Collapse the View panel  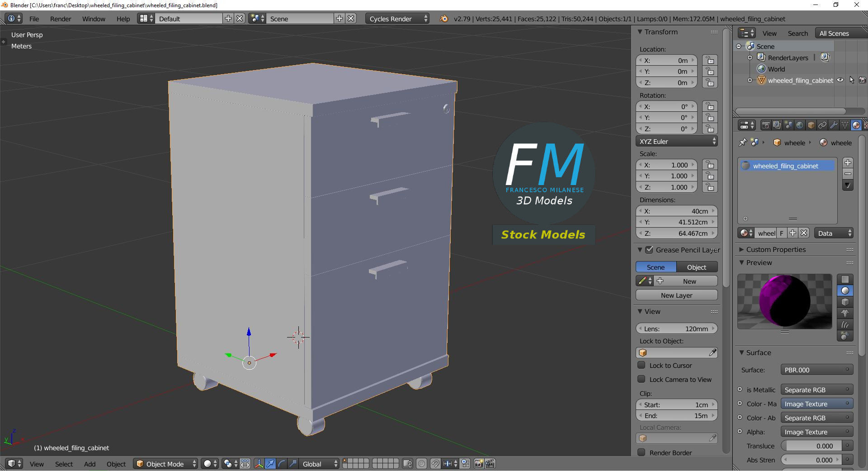point(640,311)
